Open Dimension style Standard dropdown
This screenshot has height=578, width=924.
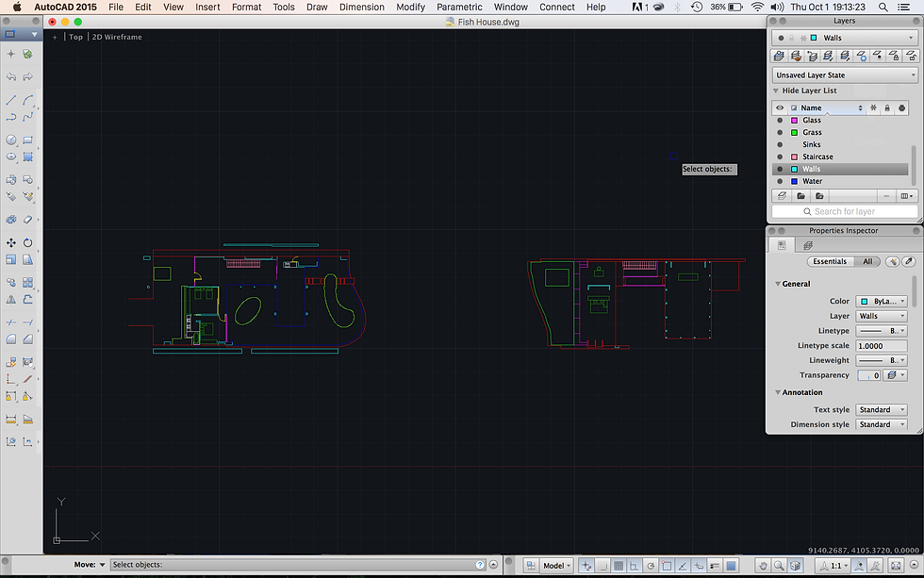coord(882,425)
